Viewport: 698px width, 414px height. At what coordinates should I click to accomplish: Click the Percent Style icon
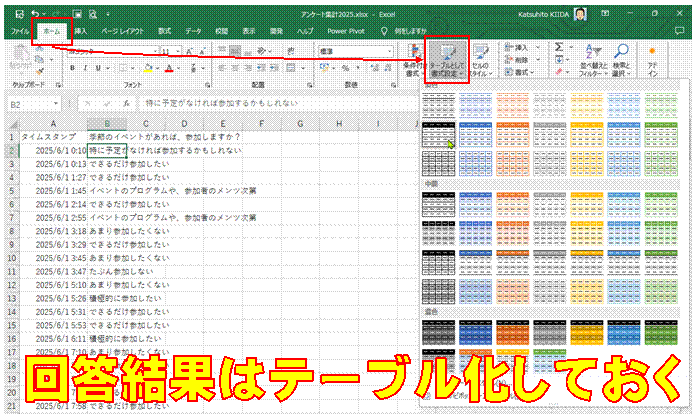pos(345,68)
